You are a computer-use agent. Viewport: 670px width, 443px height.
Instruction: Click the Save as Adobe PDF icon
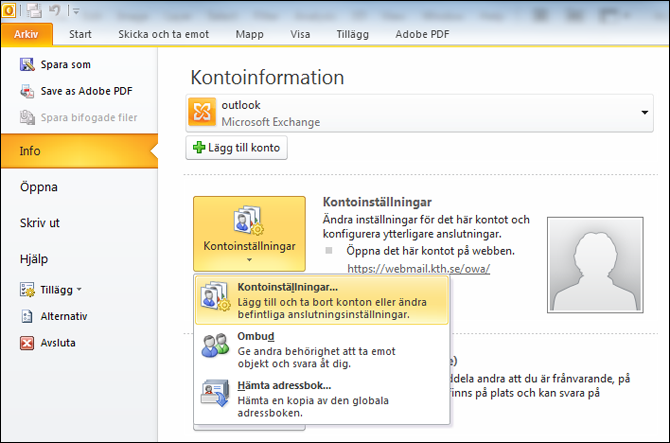[x=27, y=91]
